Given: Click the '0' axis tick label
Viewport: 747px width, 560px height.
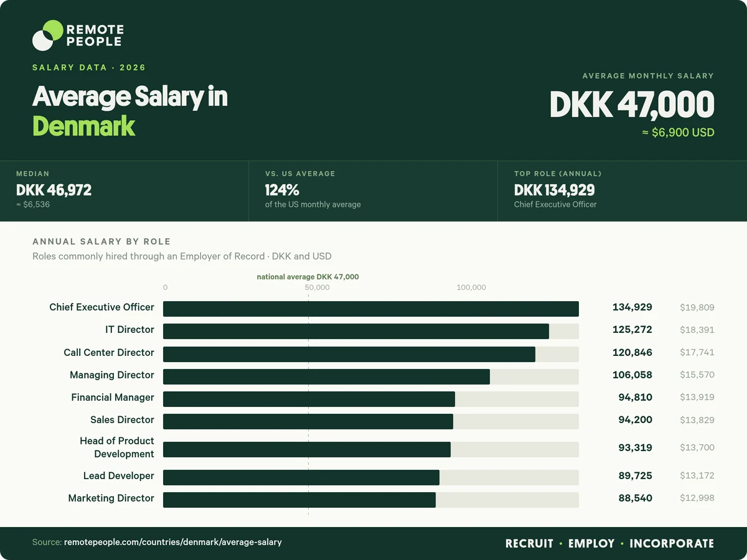Looking at the screenshot, I should point(165,287).
